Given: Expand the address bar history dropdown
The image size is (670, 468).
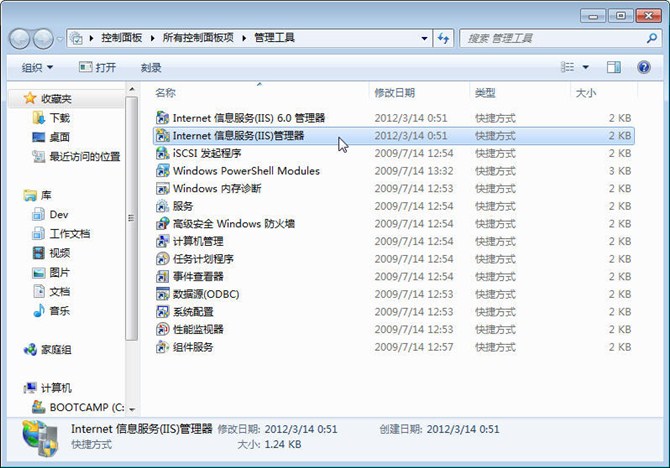Looking at the screenshot, I should point(424,38).
